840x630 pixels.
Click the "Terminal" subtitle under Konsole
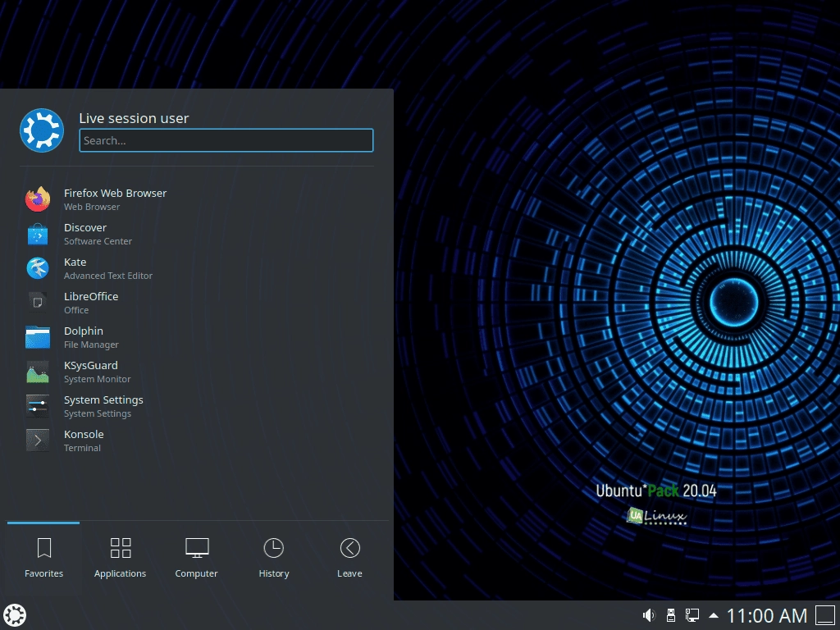point(83,448)
